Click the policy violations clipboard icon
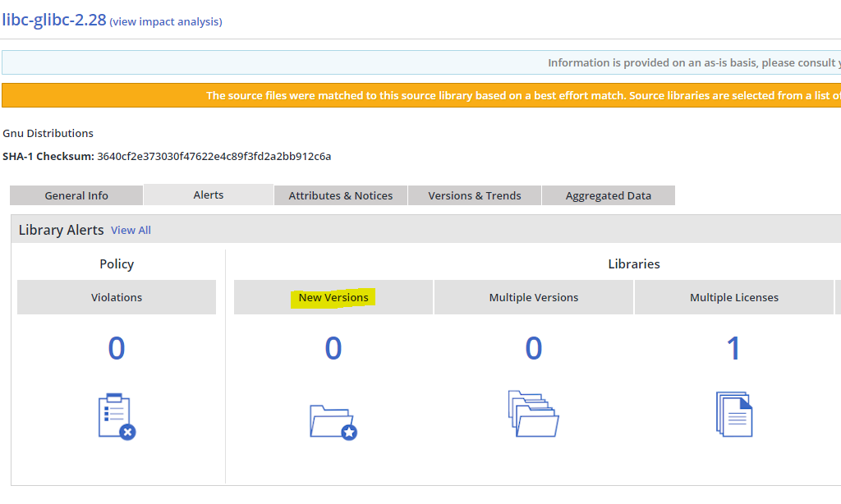841x504 pixels. point(116,416)
